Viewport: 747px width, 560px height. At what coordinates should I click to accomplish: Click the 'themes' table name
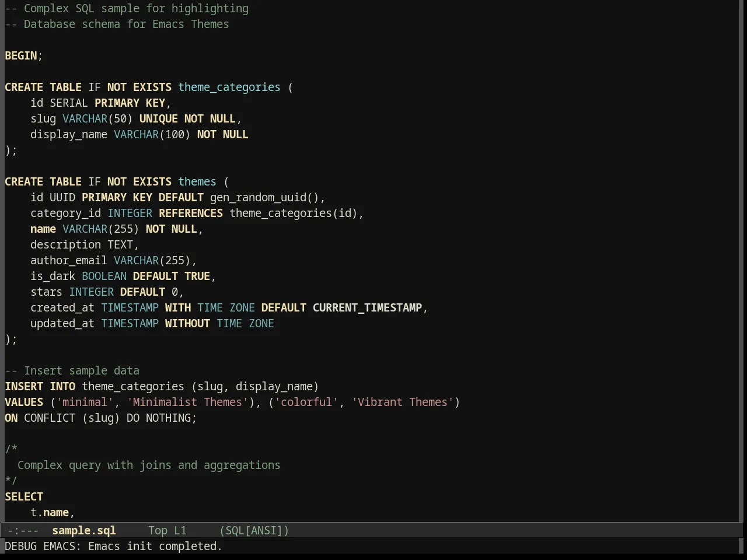pos(197,181)
